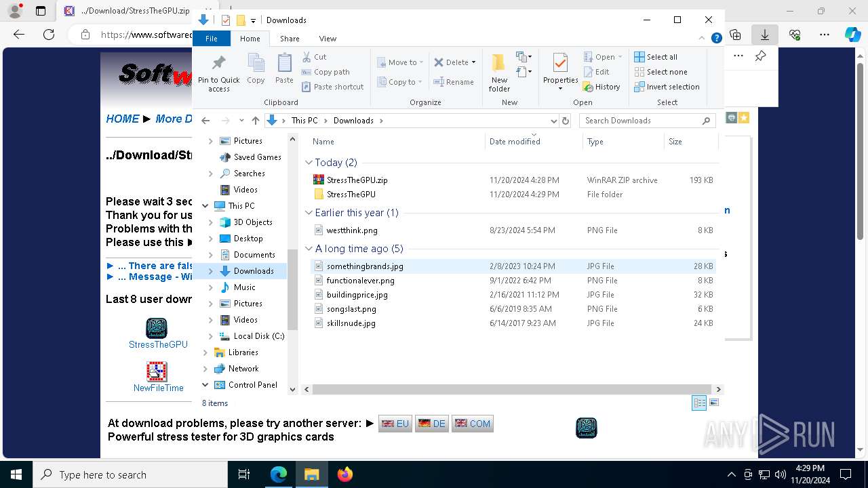This screenshot has height=488, width=868.
Task: Click browser refresh button
Action: tap(49, 35)
